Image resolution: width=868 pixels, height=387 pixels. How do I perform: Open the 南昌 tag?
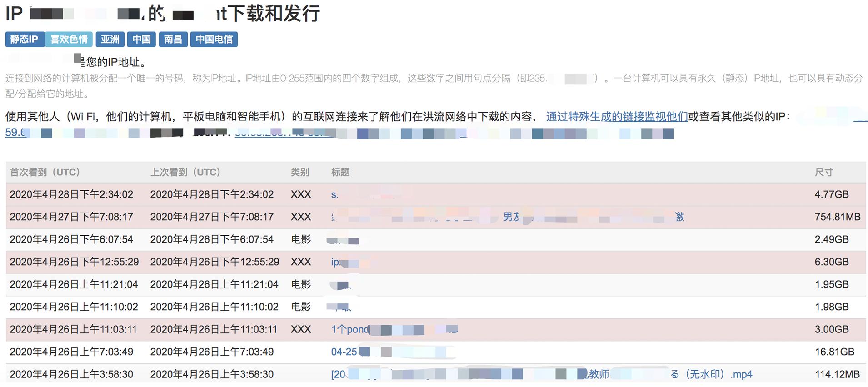(173, 40)
